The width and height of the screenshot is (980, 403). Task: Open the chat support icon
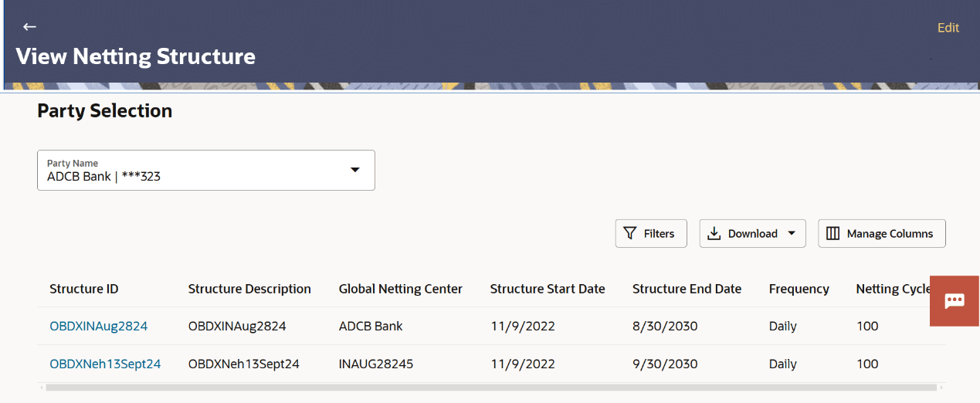point(955,300)
